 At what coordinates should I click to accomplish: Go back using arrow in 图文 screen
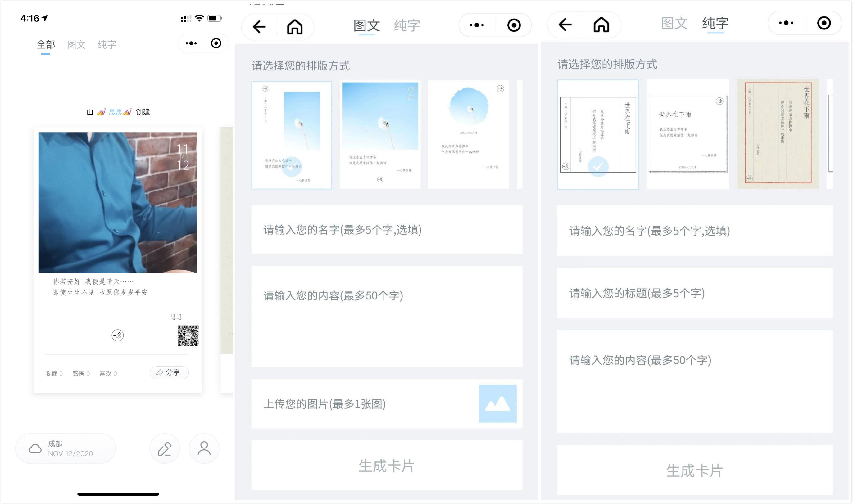point(259,27)
